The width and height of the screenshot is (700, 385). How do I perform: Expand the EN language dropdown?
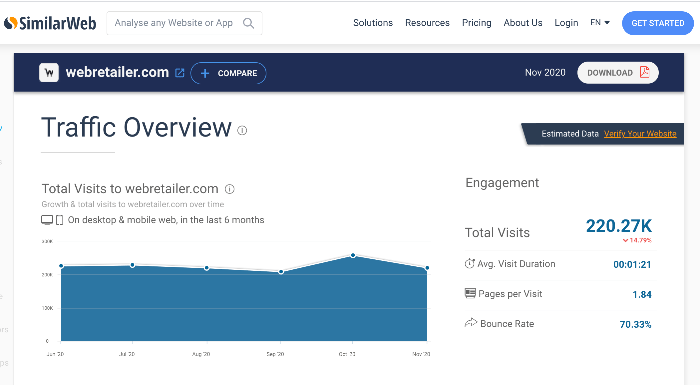(x=600, y=23)
